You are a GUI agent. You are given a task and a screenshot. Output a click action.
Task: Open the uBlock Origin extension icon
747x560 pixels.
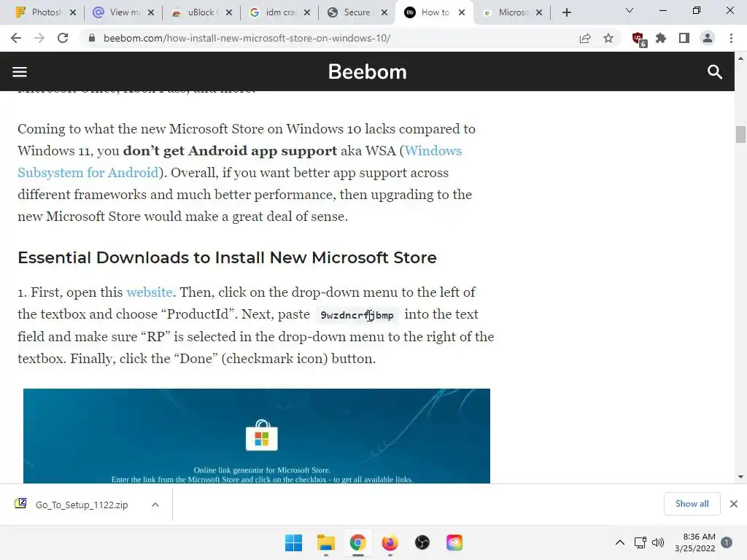(638, 39)
